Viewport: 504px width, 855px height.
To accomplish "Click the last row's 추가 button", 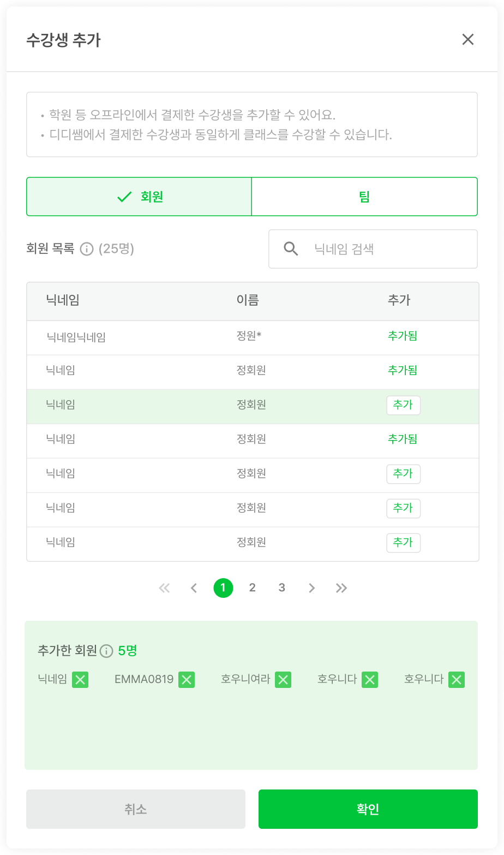I will (x=403, y=543).
